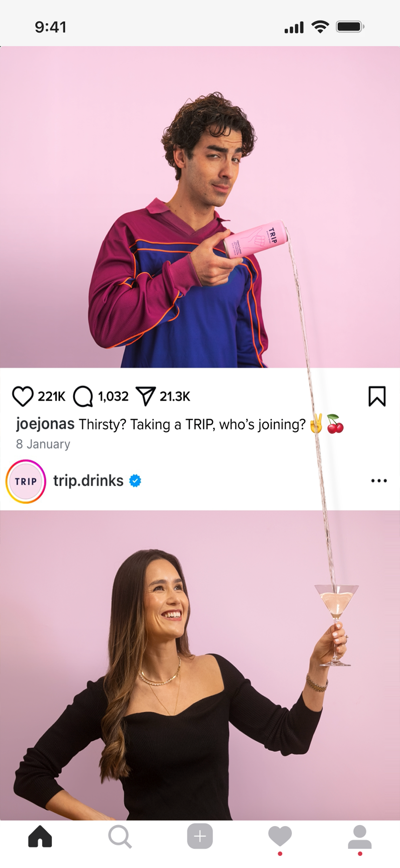
Task: View the 1,032 comments count
Action: click(113, 396)
